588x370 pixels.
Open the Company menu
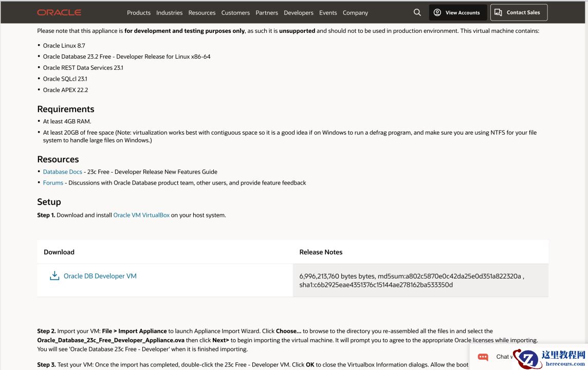click(x=355, y=13)
